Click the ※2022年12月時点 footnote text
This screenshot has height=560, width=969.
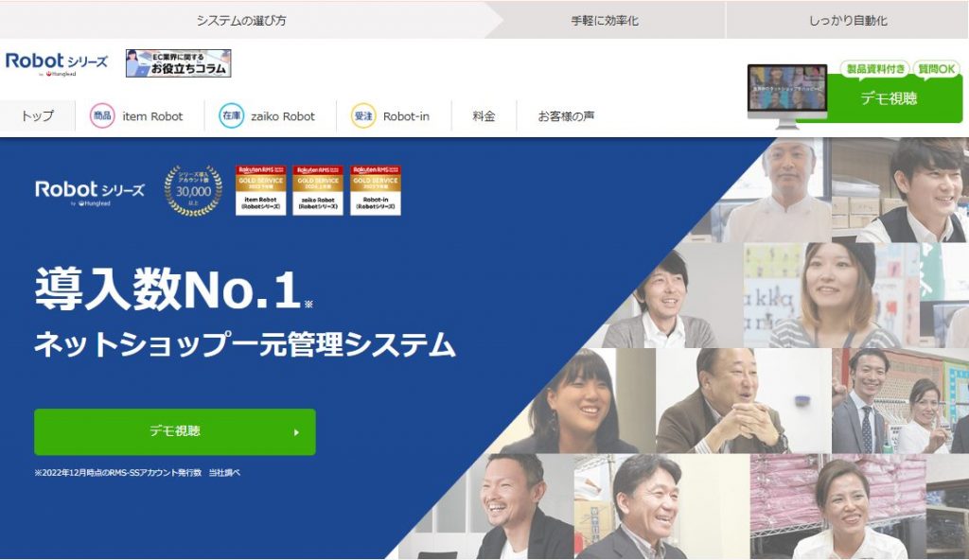[x=137, y=472]
